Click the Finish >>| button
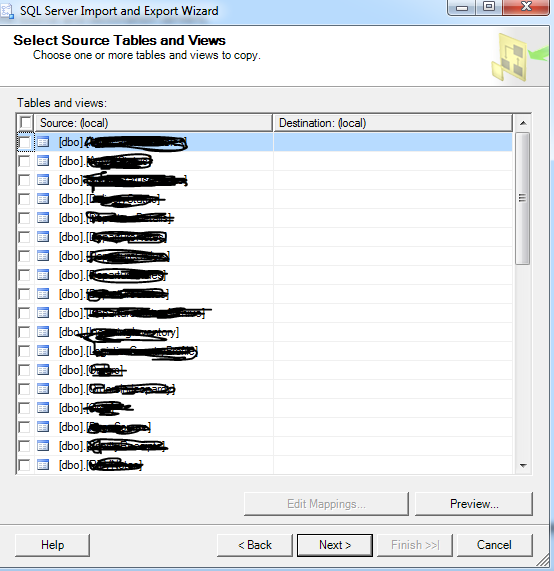 [x=415, y=545]
